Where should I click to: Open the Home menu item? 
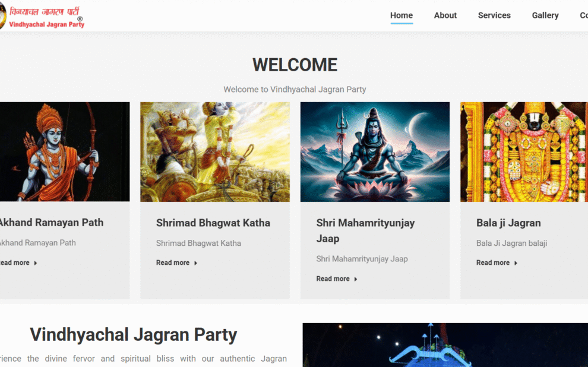[402, 15]
